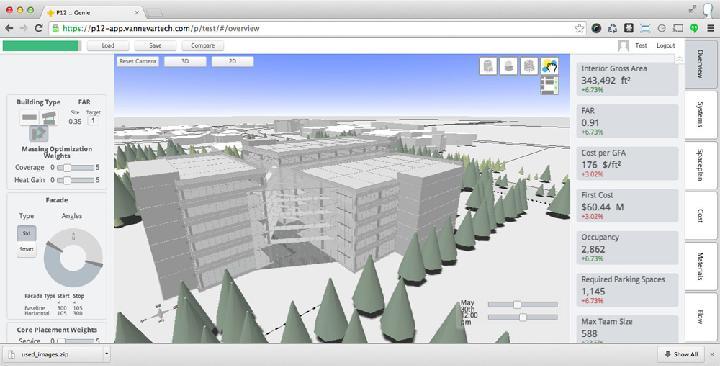Click the Max Team Size card
Image resolution: width=720 pixels, height=366 pixels.
(x=627, y=329)
